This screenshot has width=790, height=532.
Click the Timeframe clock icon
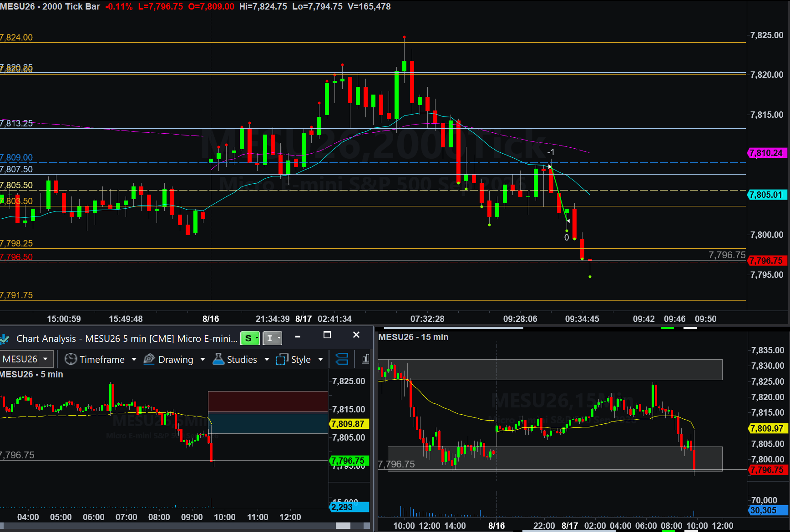[71, 359]
